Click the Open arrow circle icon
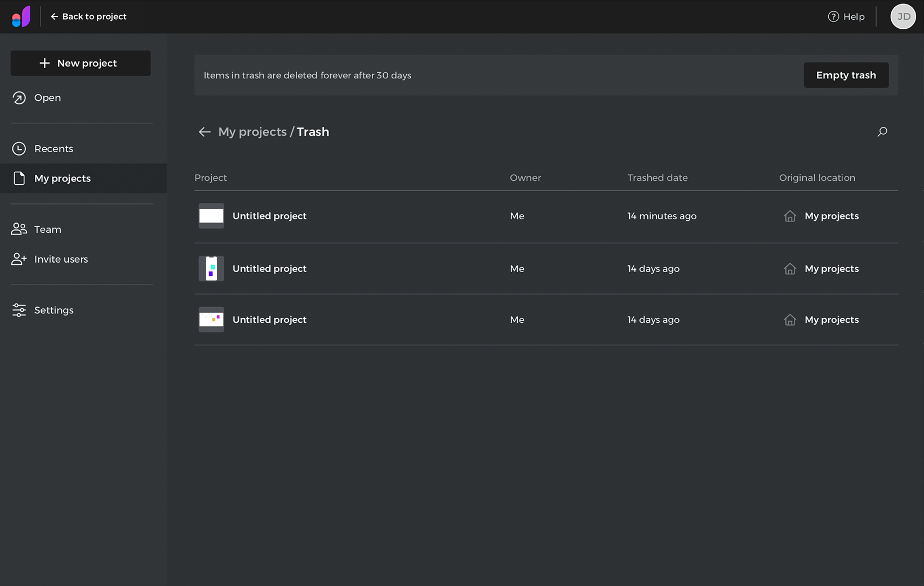The height and width of the screenshot is (586, 924). [x=19, y=97]
